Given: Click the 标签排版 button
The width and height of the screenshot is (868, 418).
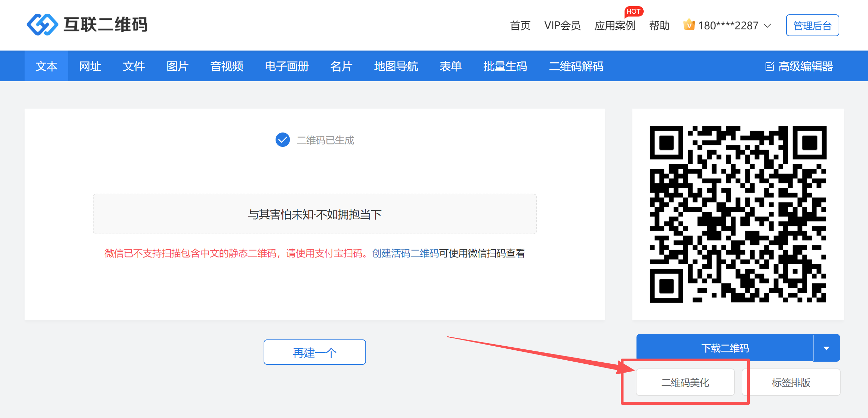Looking at the screenshot, I should 791,382.
